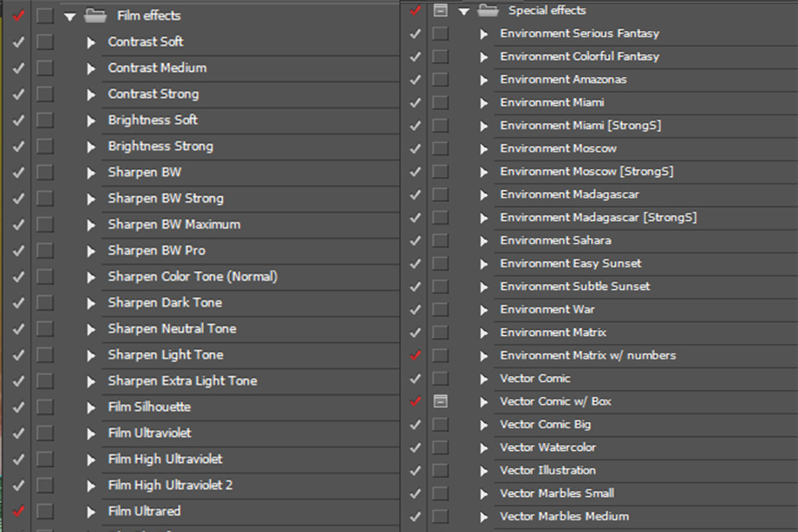Select the Vector Comic Big action
This screenshot has width=798, height=532.
point(545,424)
